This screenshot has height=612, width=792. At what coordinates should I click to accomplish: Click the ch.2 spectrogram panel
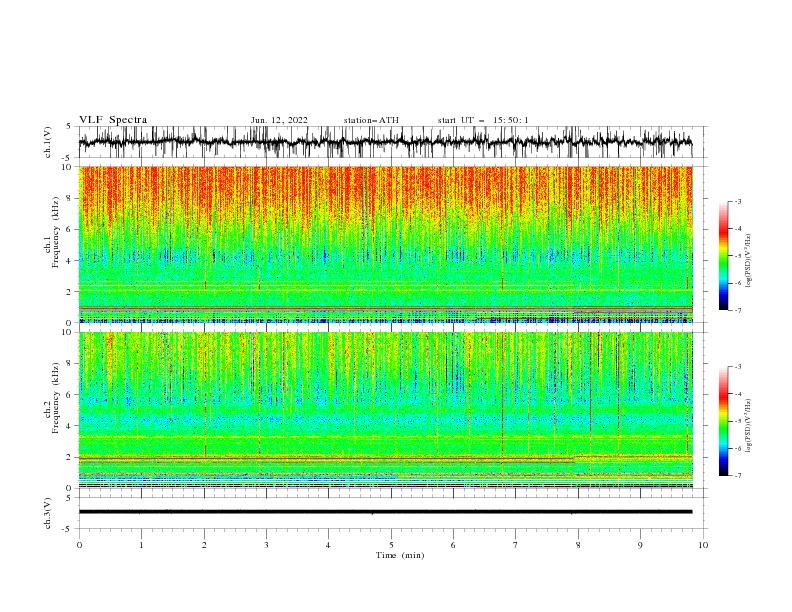(x=385, y=410)
